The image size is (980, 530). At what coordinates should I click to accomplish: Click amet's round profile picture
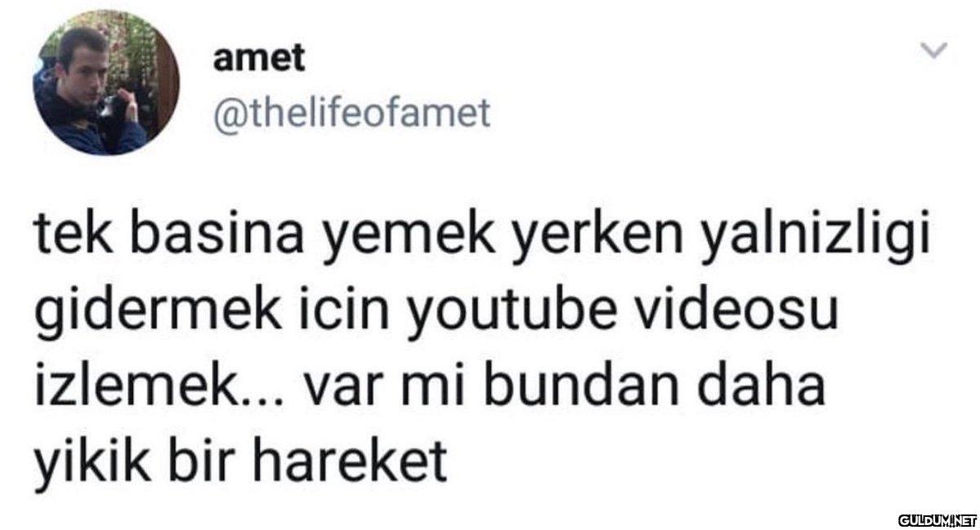point(105,82)
